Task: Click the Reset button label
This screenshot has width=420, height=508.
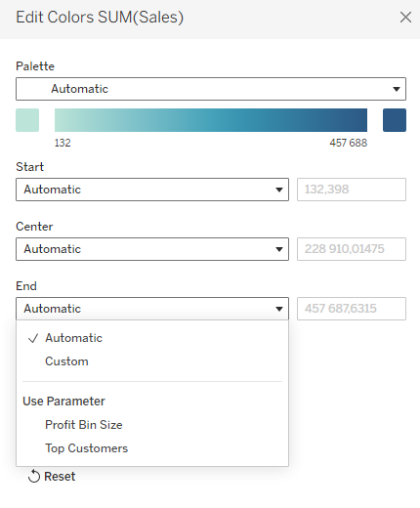Action: click(x=60, y=476)
